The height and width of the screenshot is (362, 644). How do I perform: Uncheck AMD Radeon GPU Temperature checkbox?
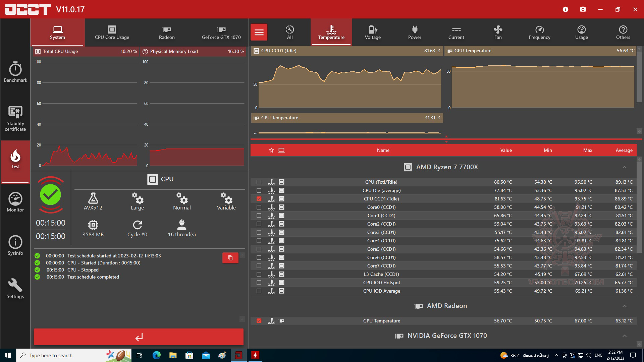259,321
